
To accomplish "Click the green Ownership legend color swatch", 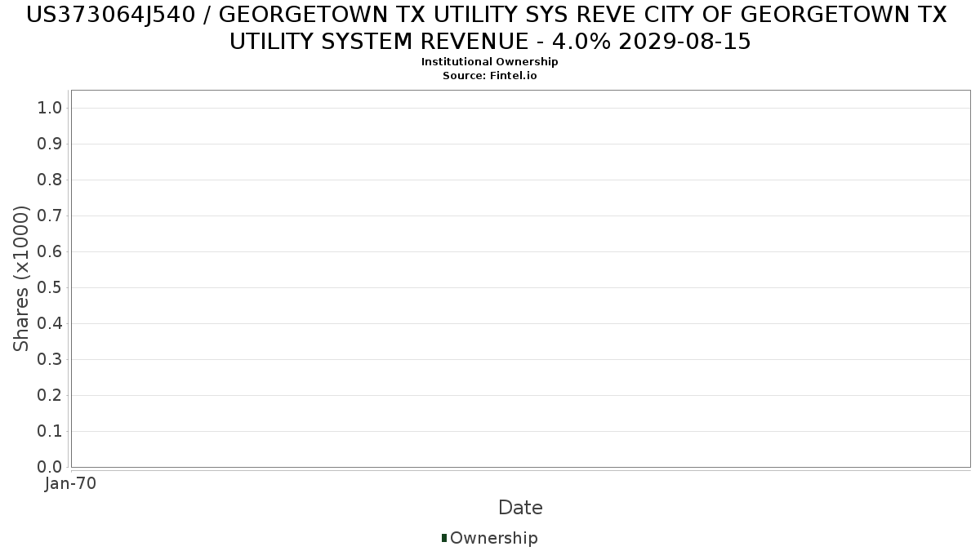I will click(x=444, y=538).
